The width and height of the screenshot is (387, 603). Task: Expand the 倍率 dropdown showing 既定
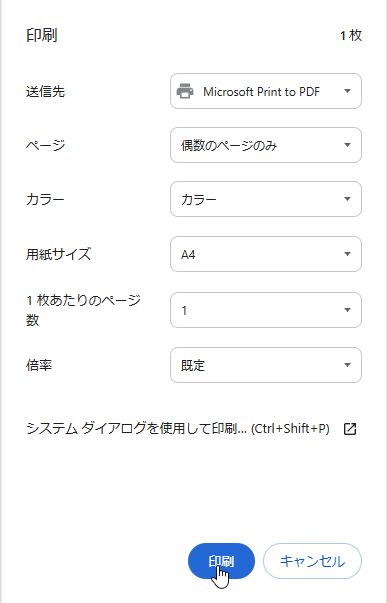(x=266, y=365)
